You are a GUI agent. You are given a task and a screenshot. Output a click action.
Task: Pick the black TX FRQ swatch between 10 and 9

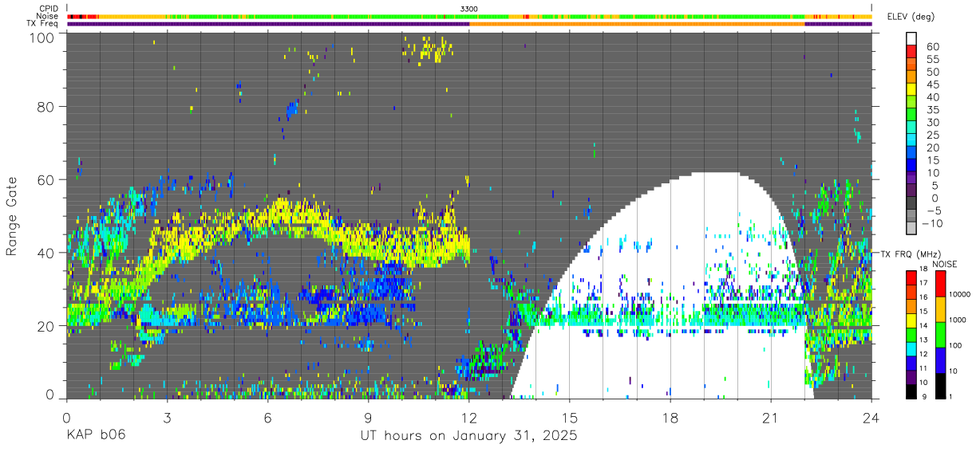[911, 391]
